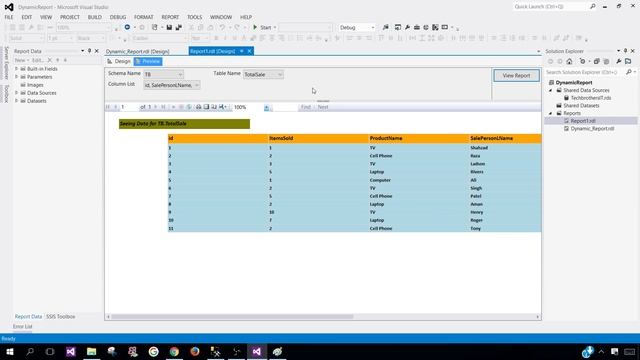Screen dimensions: 640x360
Task: Open the FILE menu
Action: tap(9, 17)
